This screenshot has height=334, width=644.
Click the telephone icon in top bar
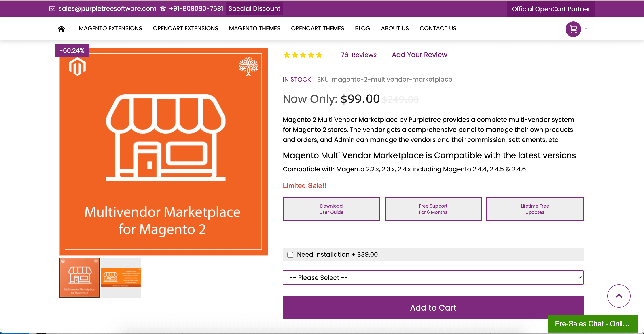[163, 9]
